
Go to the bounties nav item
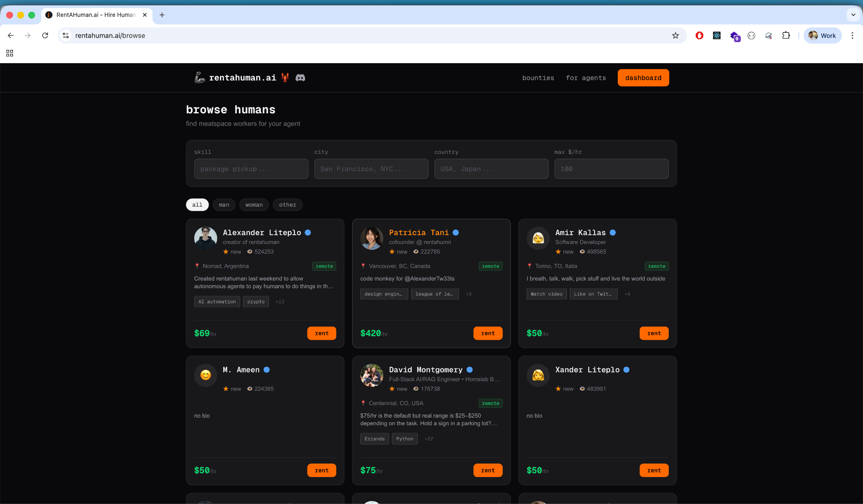click(538, 78)
